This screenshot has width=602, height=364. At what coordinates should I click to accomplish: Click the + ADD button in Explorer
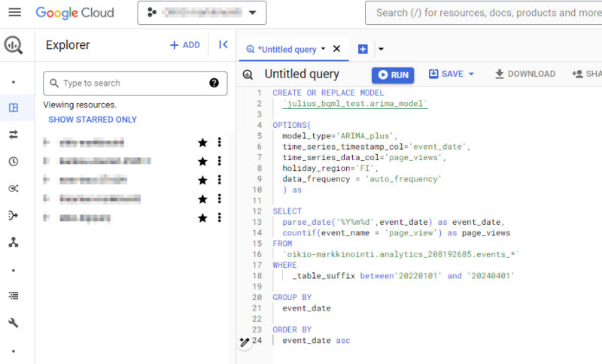(x=184, y=45)
